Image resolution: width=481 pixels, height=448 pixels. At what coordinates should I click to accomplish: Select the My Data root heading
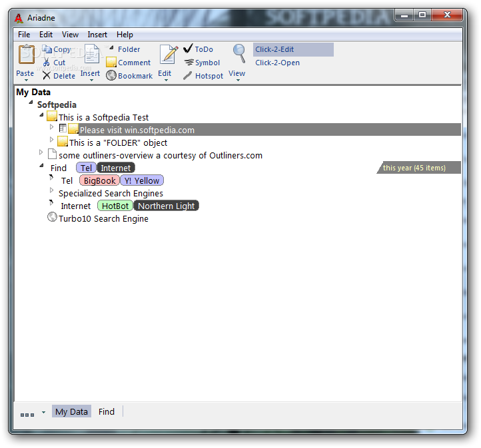[33, 92]
